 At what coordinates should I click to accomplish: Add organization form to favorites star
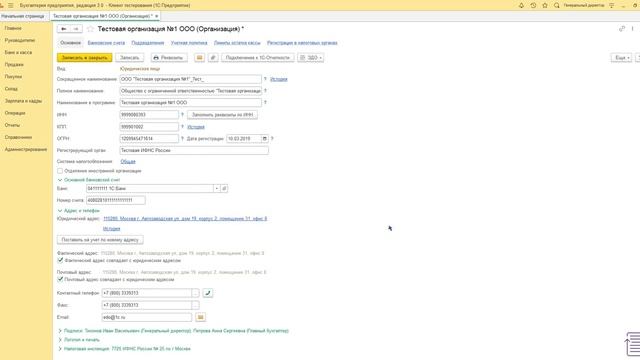[x=90, y=29]
